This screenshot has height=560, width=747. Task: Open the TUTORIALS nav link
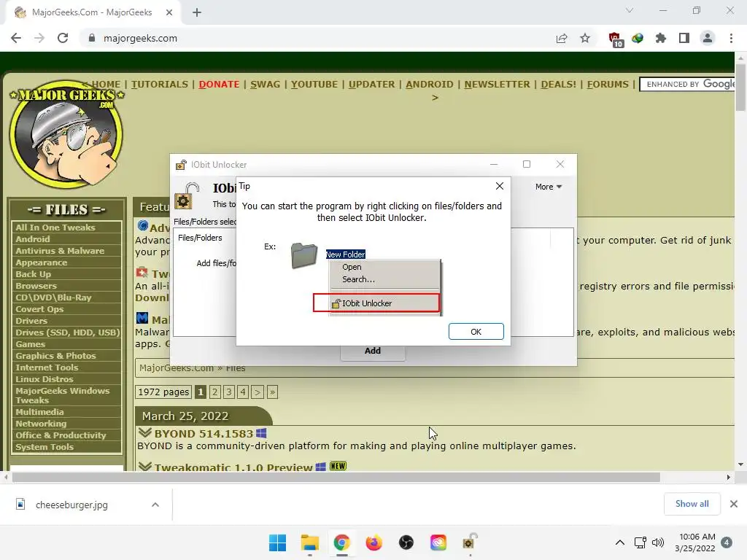click(x=160, y=85)
